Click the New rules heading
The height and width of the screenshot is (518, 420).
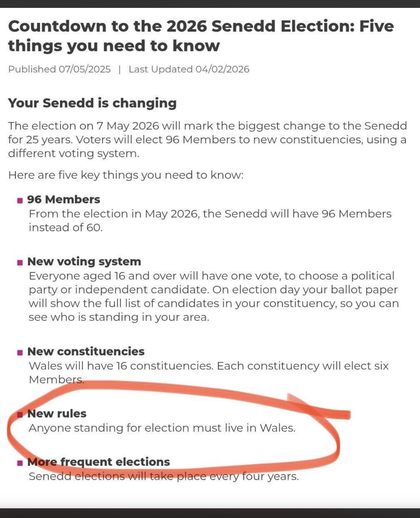(x=57, y=414)
